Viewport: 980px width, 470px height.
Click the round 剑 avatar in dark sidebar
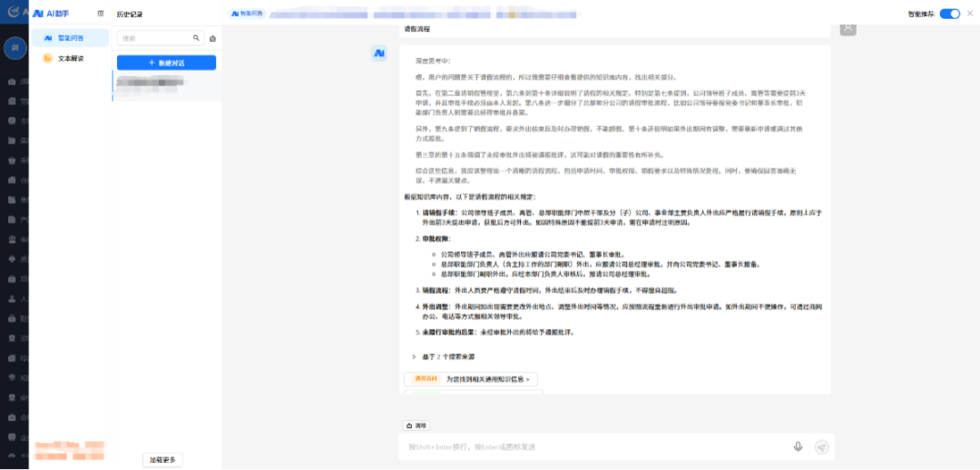[x=15, y=49]
